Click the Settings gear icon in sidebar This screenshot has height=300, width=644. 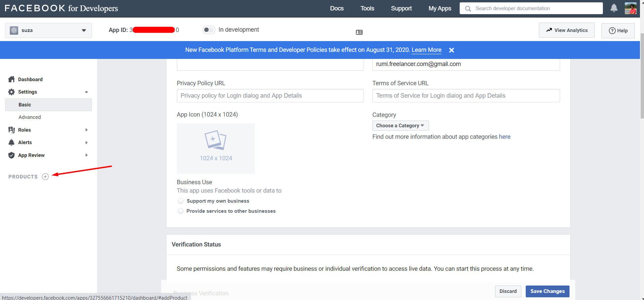11,92
